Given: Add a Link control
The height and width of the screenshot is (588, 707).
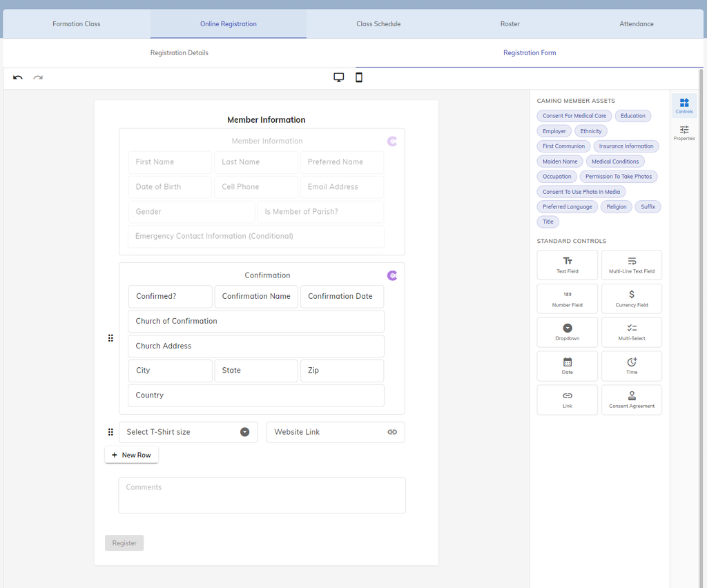Looking at the screenshot, I should coord(568,400).
